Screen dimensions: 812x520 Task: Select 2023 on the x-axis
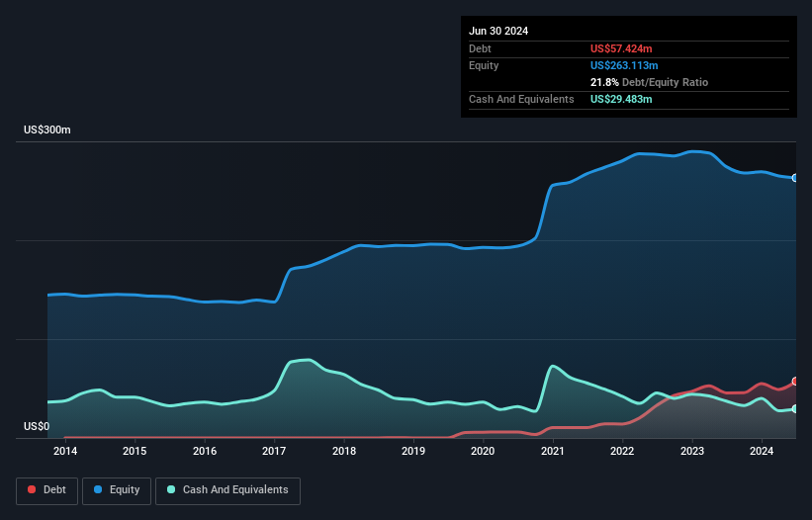coord(692,452)
